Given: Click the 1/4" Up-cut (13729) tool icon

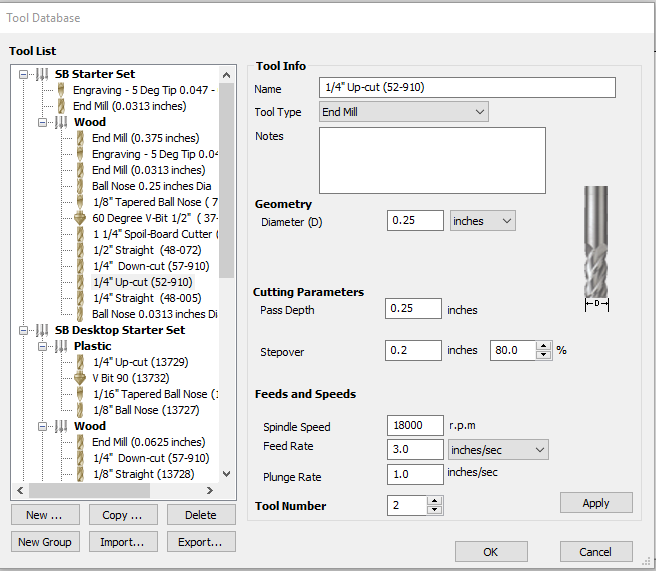Looking at the screenshot, I should tap(80, 362).
